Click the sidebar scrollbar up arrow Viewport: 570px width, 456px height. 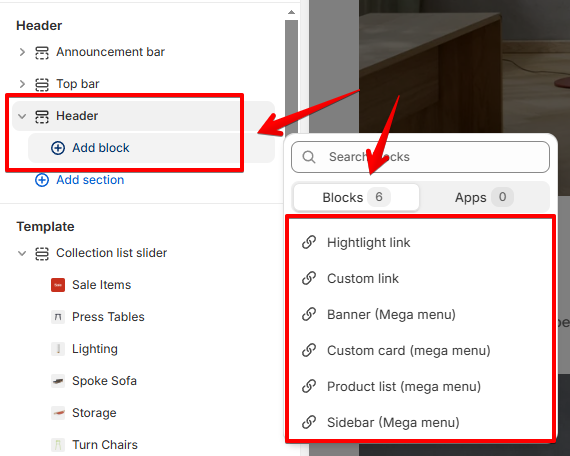coord(291,12)
